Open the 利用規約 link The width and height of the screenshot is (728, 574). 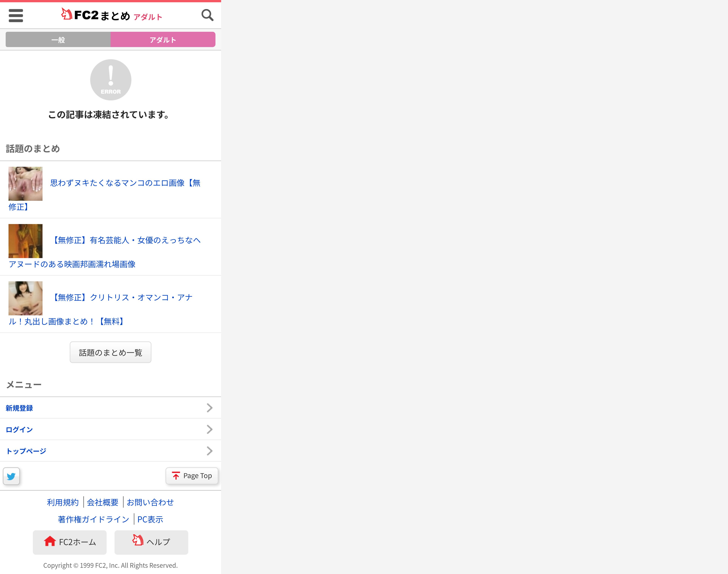63,502
